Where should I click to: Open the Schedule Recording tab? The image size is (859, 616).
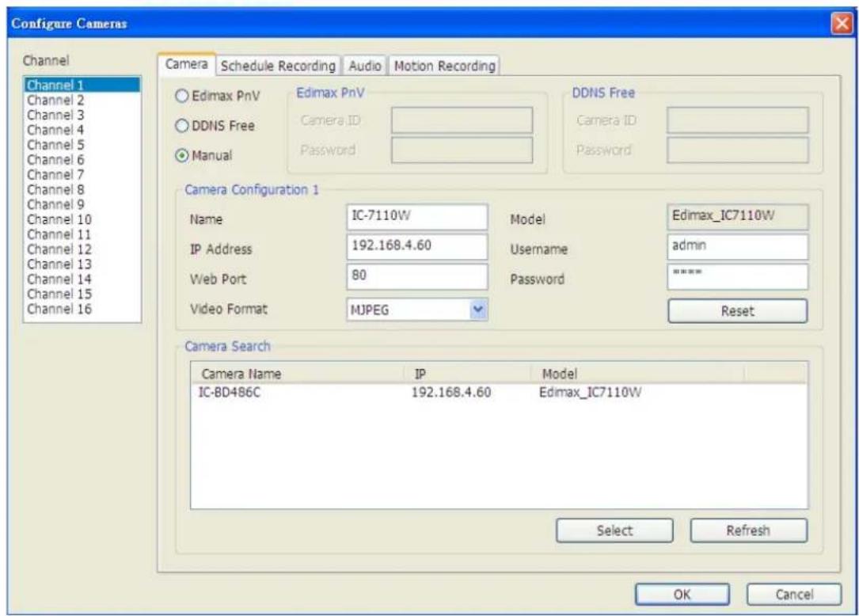pos(278,66)
